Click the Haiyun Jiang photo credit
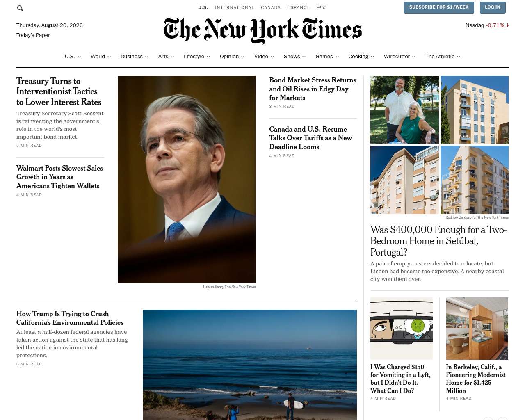Image resolution: width=525 pixels, height=420 pixels. (x=229, y=287)
